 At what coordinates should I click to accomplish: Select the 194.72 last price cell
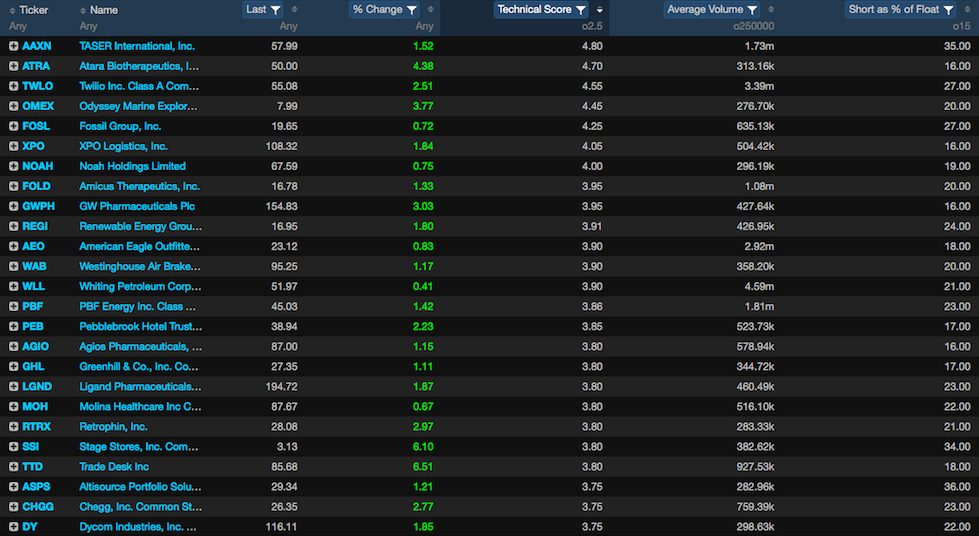pos(282,387)
